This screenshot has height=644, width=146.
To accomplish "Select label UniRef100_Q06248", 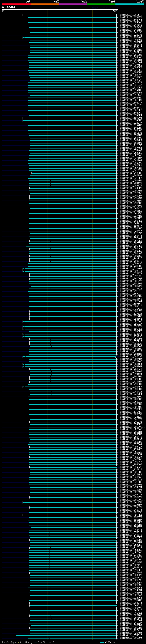I will pos(131,588).
